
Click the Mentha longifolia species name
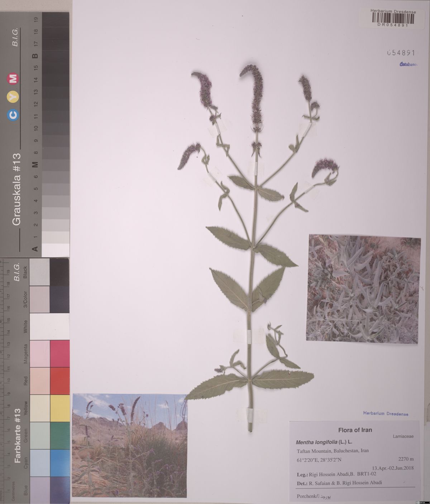point(316,442)
